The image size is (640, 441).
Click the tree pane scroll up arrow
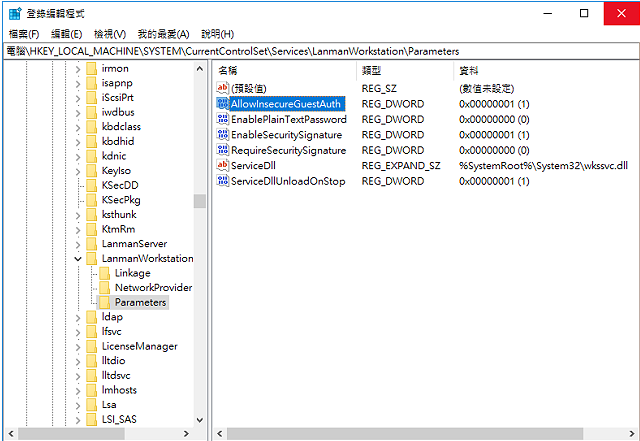tap(200, 69)
